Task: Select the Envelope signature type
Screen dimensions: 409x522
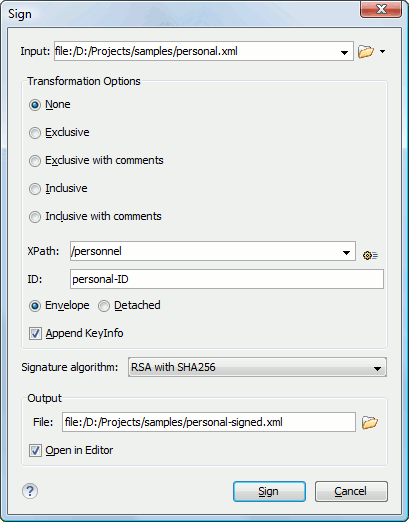Action: [35, 306]
